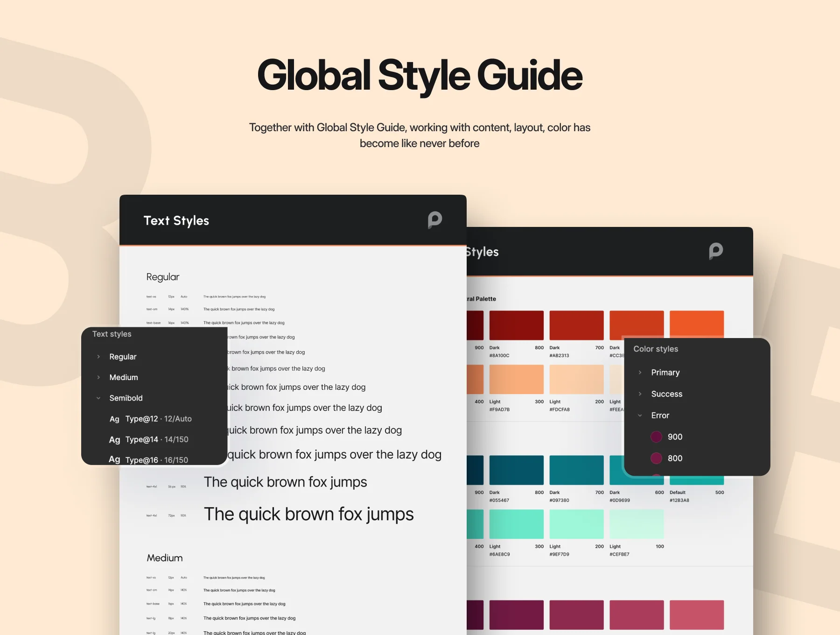Select the Error 900 color dot

click(656, 437)
